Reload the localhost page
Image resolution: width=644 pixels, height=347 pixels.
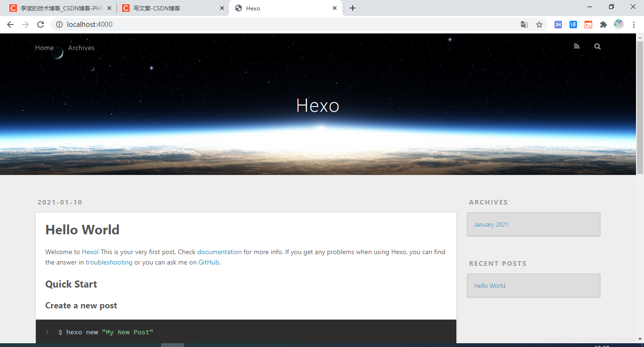41,25
